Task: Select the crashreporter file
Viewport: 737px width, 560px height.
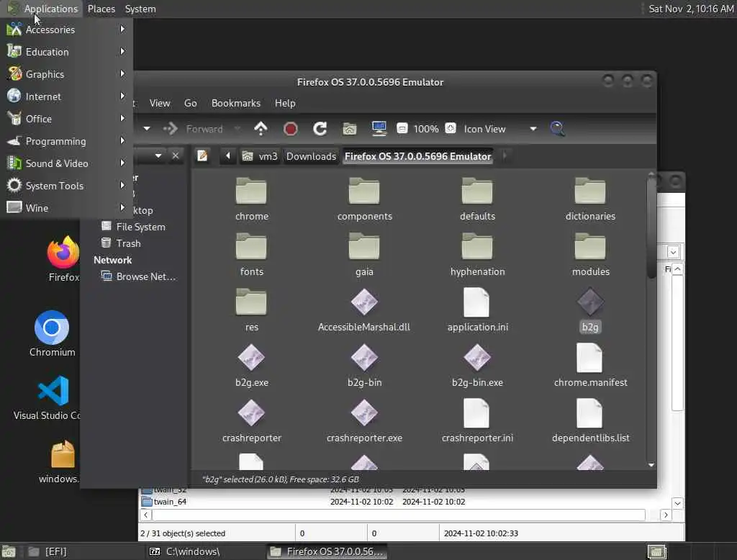Action: click(252, 421)
